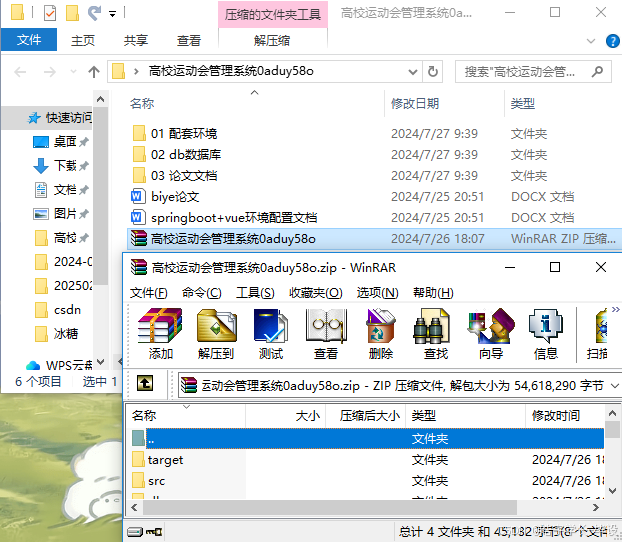The height and width of the screenshot is (542, 622).
Task: Go up to parent folder in Explorer
Action: pos(94,72)
